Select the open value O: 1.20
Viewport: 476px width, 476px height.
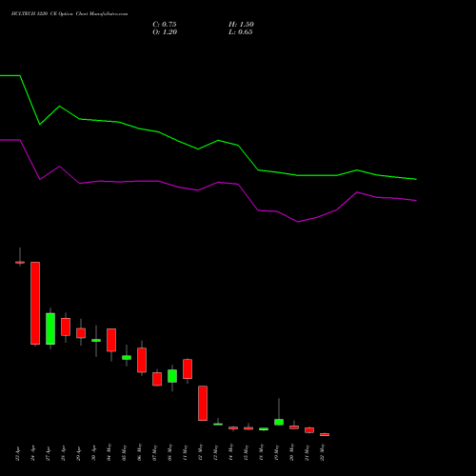[165, 32]
